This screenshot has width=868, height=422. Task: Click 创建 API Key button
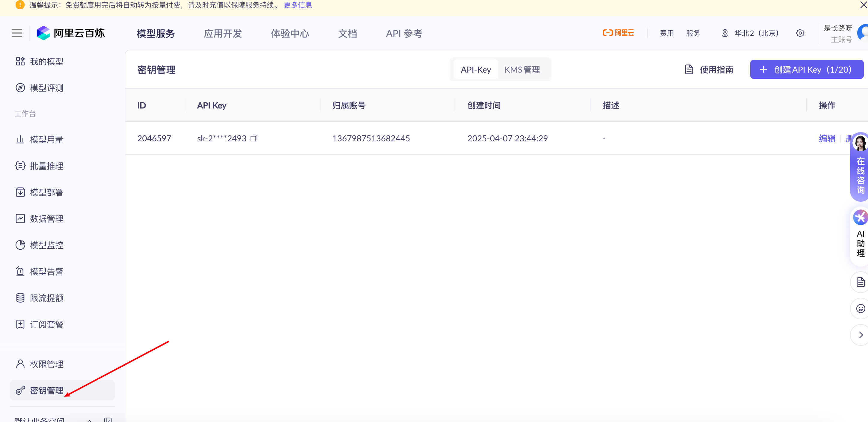coord(806,70)
